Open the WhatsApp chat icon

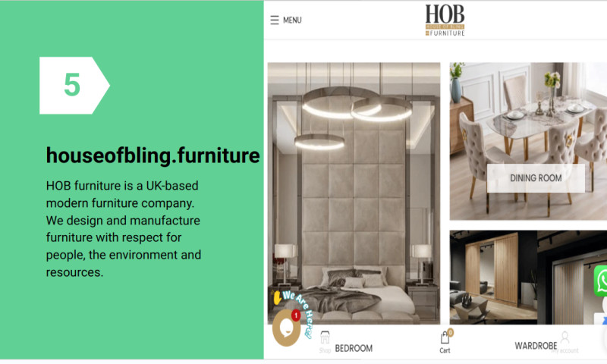[601, 281]
